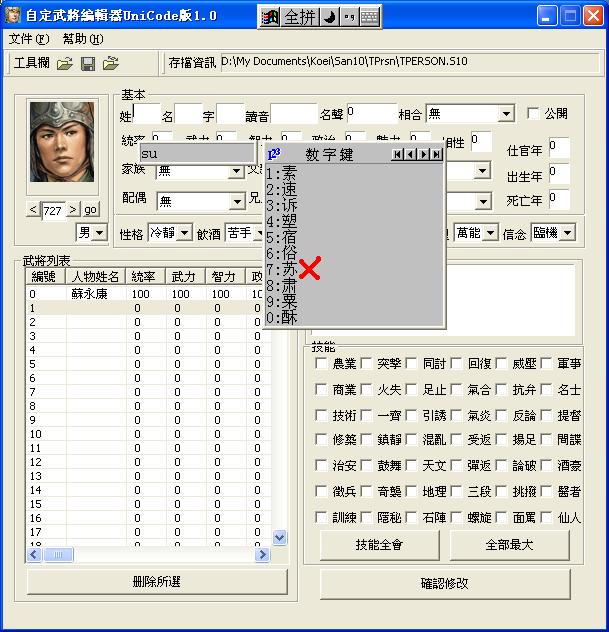Click the 技能全會 button
The image size is (609, 632).
click(x=379, y=545)
